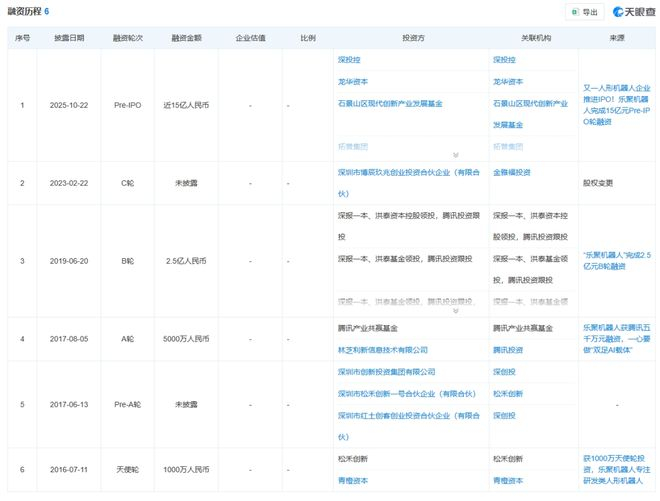Click the 披露日期 column header
660x501 pixels.
coord(69,38)
